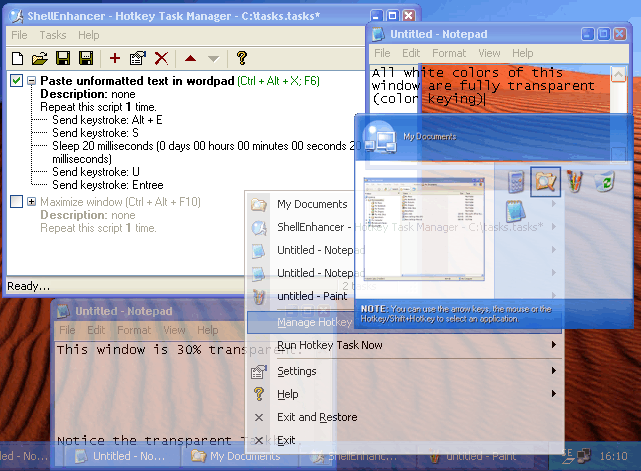Image resolution: width=641 pixels, height=471 pixels.
Task: Open Help menu in the transparent Notepad window
Action: click(x=208, y=330)
